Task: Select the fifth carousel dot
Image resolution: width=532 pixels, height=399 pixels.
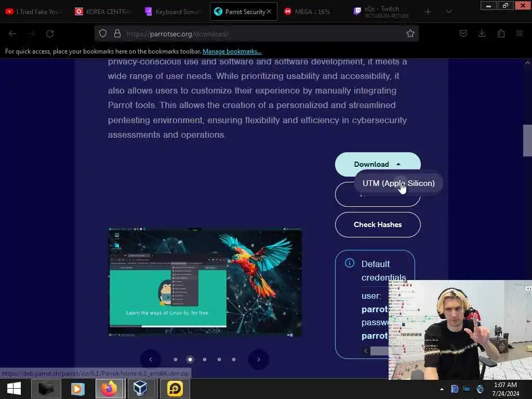Action: 234,360
